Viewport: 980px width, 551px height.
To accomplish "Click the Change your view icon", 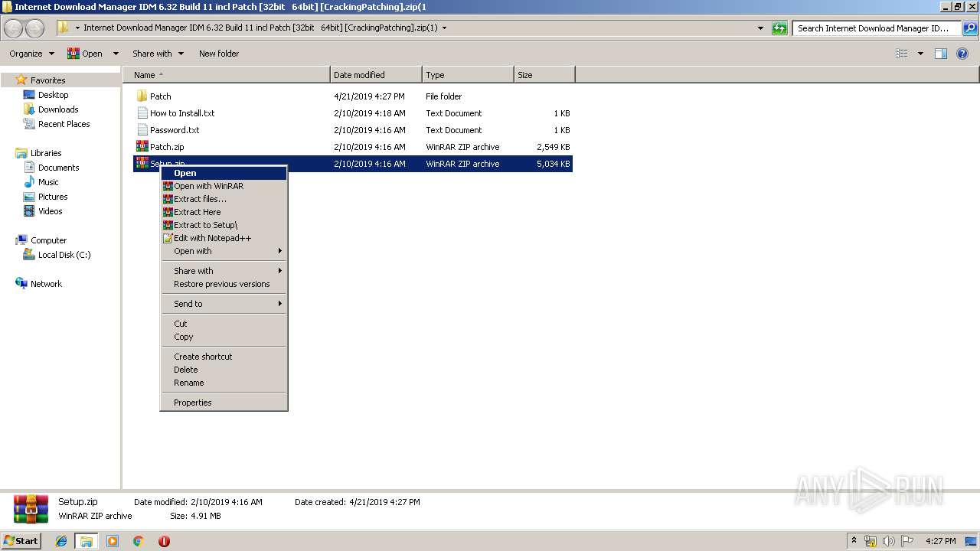I will [902, 54].
